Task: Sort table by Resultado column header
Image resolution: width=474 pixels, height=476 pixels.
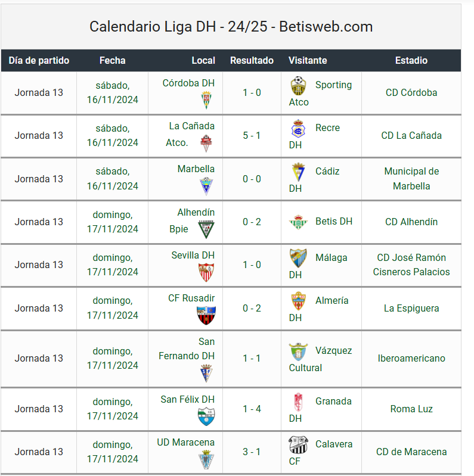Action: pos(252,60)
